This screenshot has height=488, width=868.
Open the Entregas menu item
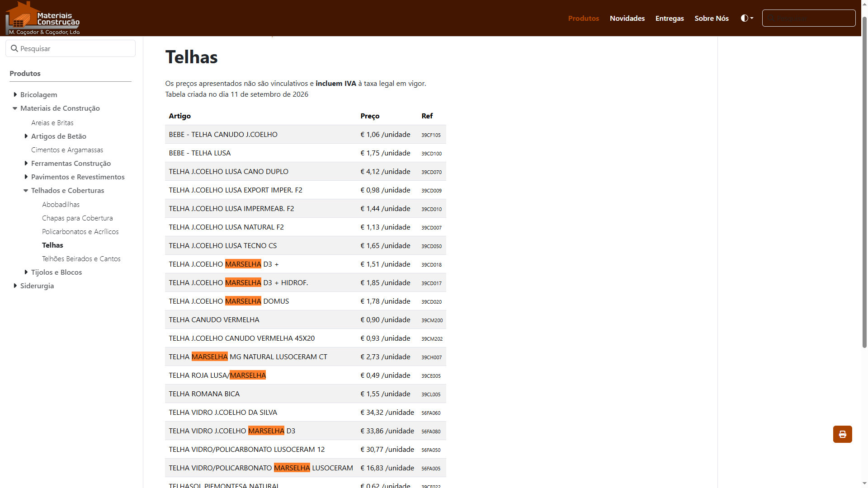tap(670, 18)
